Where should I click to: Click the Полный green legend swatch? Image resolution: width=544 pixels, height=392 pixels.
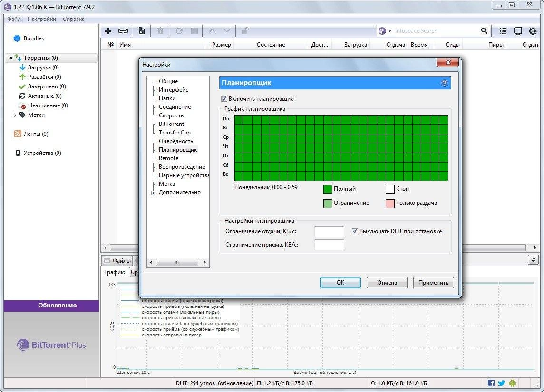click(x=328, y=189)
